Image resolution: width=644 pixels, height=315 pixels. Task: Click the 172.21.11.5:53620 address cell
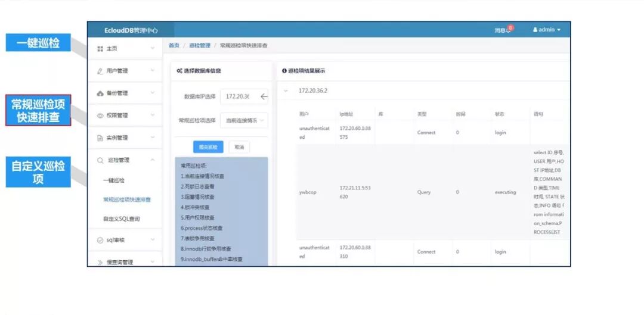point(355,192)
